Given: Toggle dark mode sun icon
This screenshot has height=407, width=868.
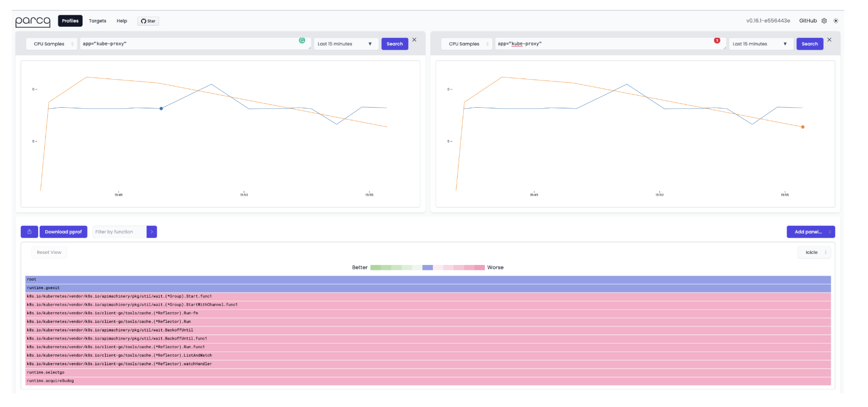Looking at the screenshot, I should (836, 21).
